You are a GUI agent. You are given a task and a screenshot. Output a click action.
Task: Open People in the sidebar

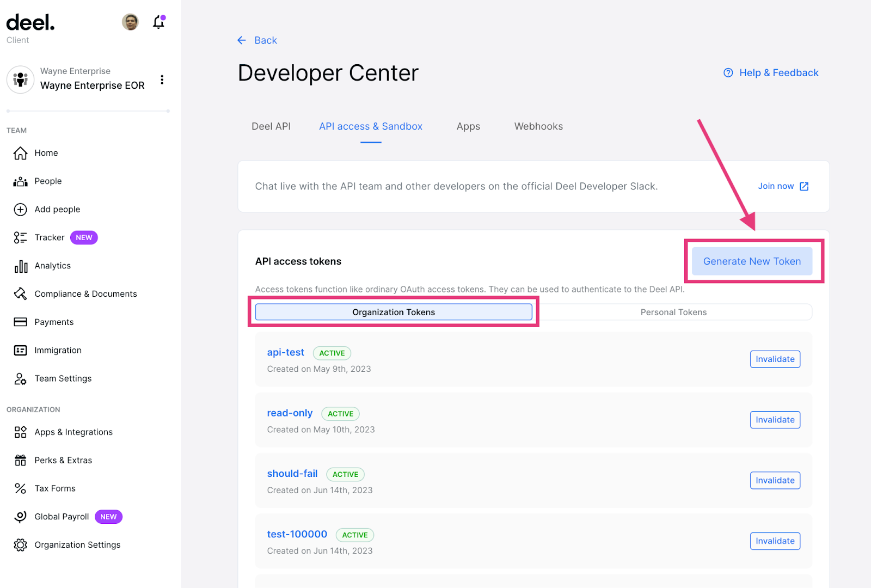[48, 181]
